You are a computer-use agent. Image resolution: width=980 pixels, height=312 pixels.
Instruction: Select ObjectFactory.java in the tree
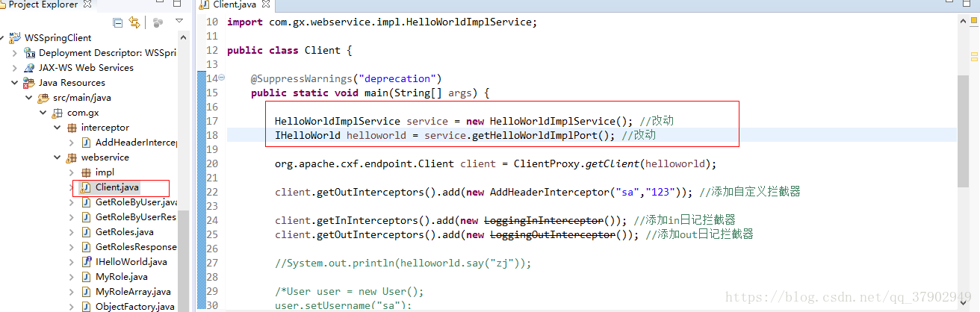point(134,307)
